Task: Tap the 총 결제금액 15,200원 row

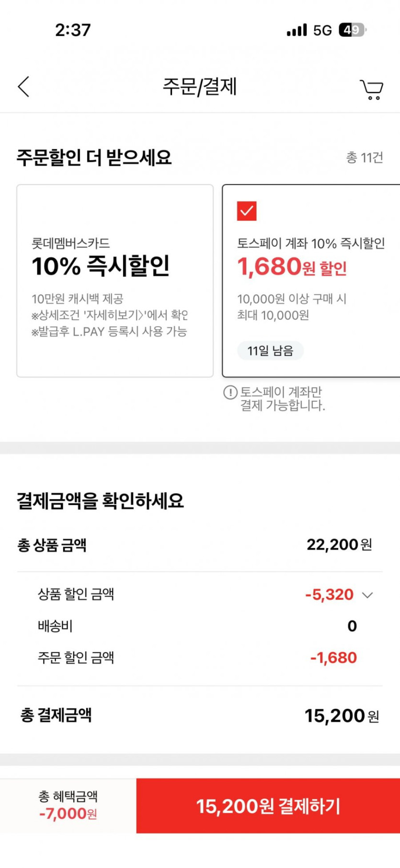Action: 200,716
